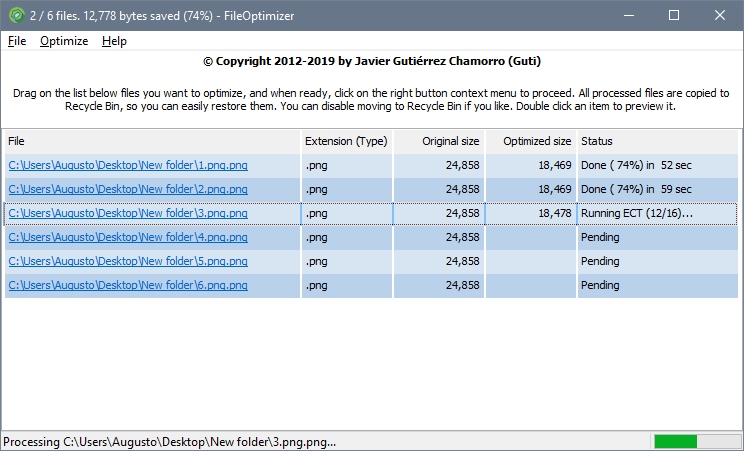
Task: Click the FileOptimizer app icon in title bar
Action: [16, 16]
